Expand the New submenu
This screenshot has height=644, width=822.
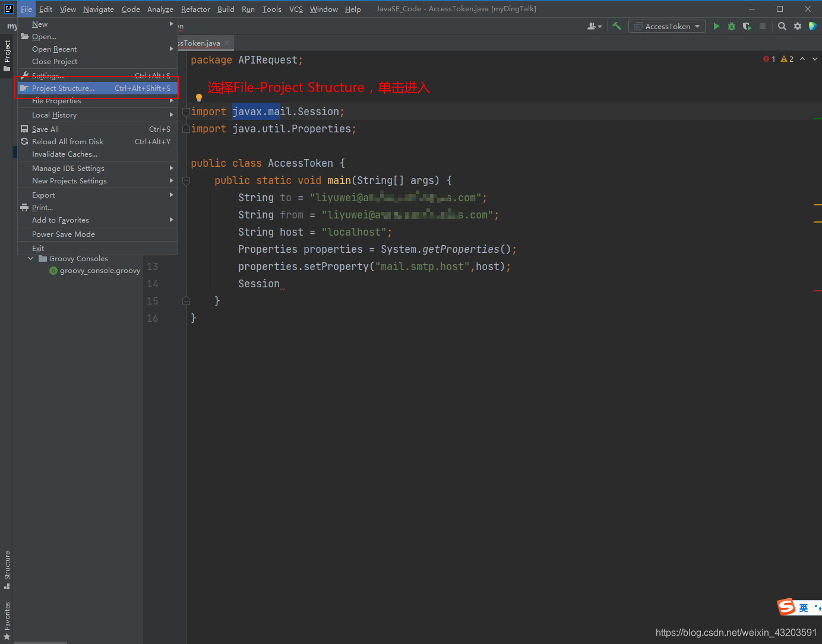coord(98,24)
